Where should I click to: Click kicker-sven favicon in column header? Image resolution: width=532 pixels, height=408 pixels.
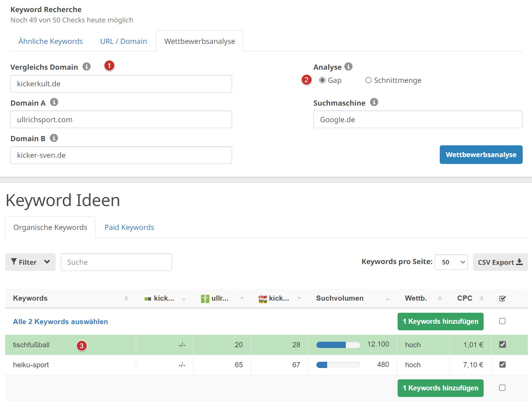point(263,299)
